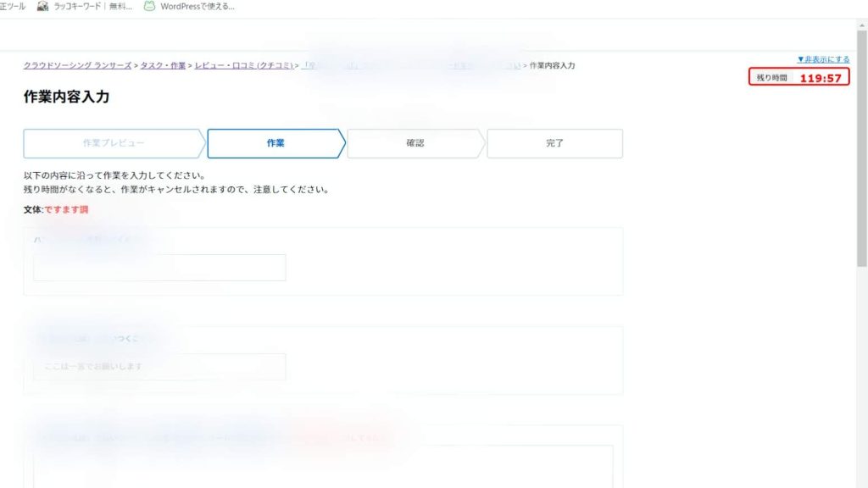Viewport: 868px width, 488px height.
Task: Click the WordPress bookmark frog icon
Action: coord(149,6)
